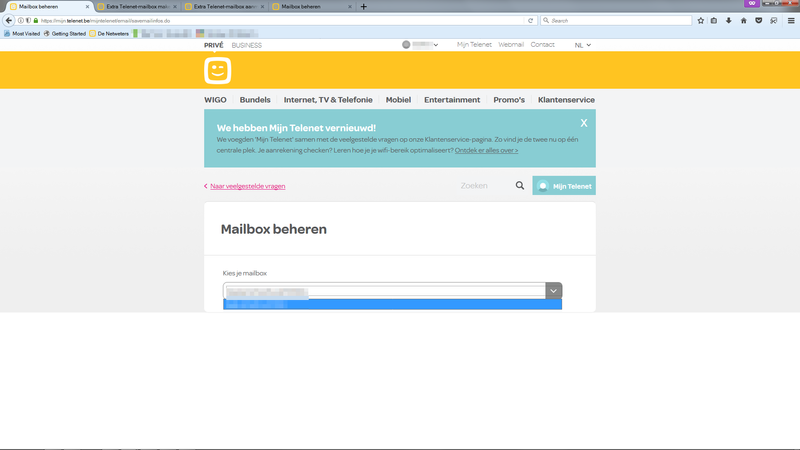The image size is (800, 450).
Task: Open the bookmarks library icon
Action: (x=714, y=21)
